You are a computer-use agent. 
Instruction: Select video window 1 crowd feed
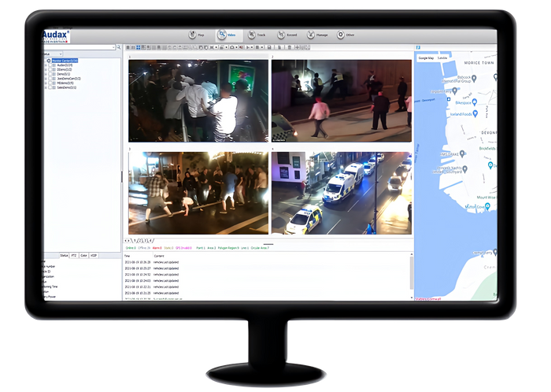198,101
